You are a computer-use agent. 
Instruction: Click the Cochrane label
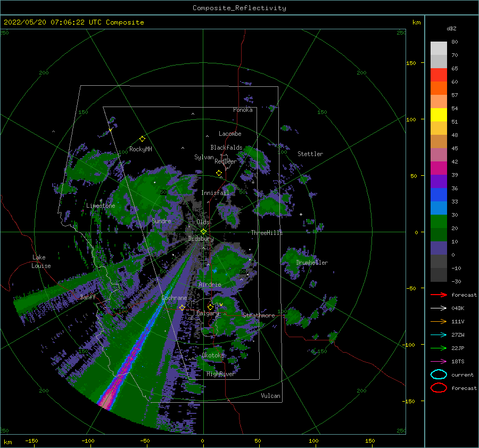coord(174,298)
